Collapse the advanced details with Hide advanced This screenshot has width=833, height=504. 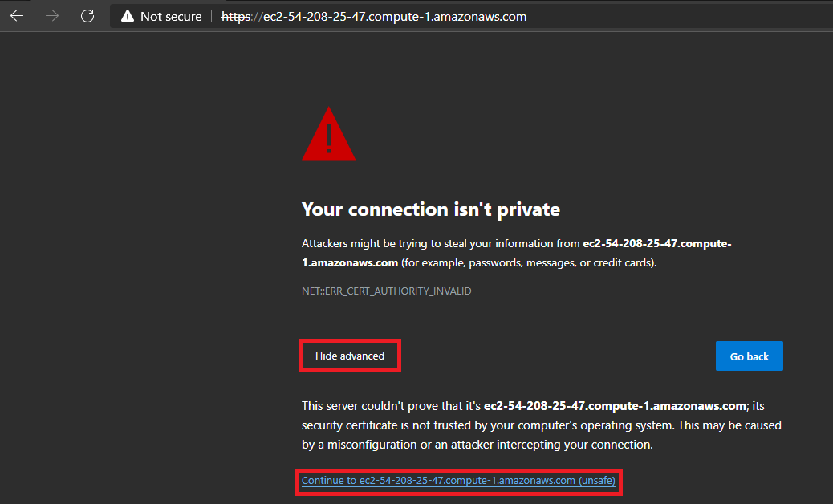(x=349, y=356)
